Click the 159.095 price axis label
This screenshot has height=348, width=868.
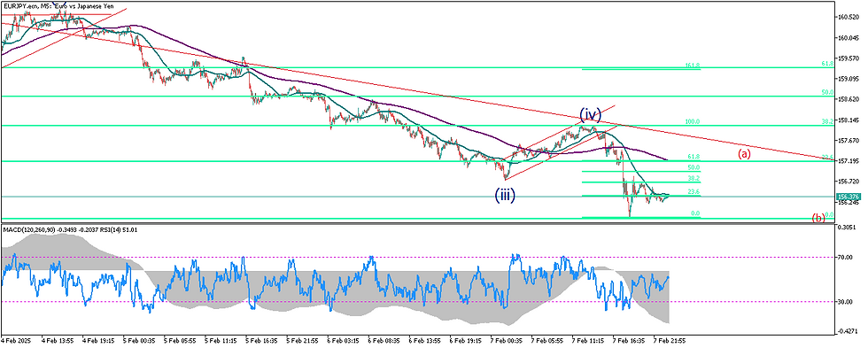click(x=849, y=79)
